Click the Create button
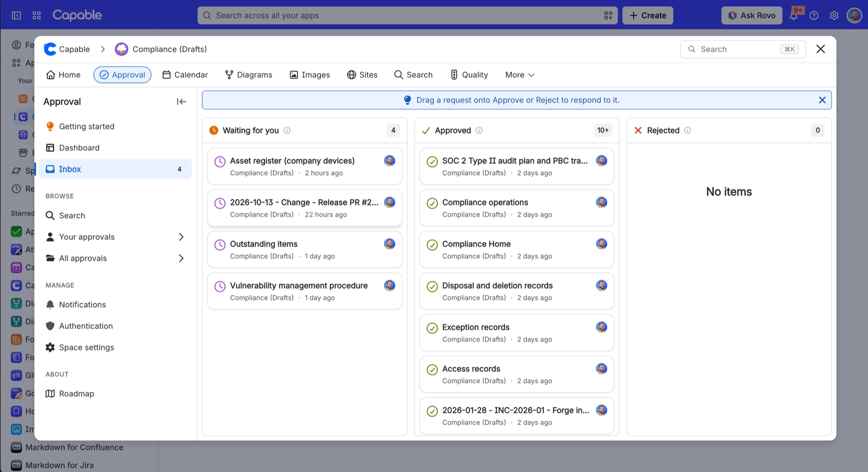This screenshot has height=472, width=868. tap(648, 16)
